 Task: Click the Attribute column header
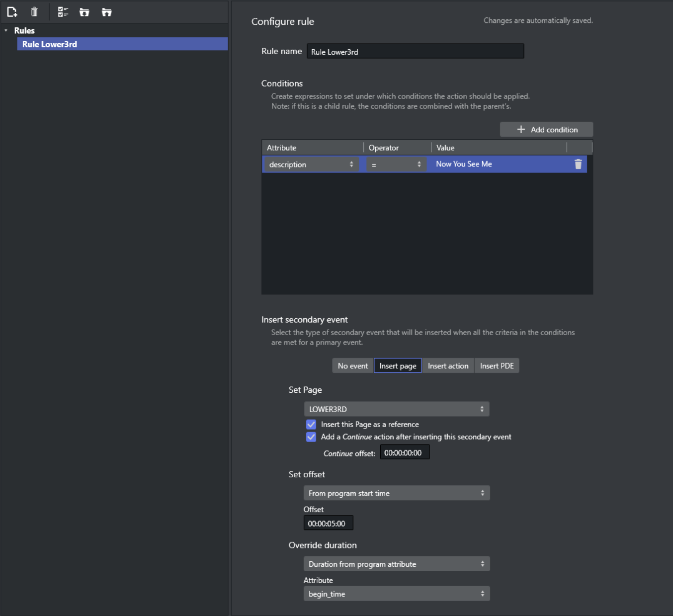(312, 148)
